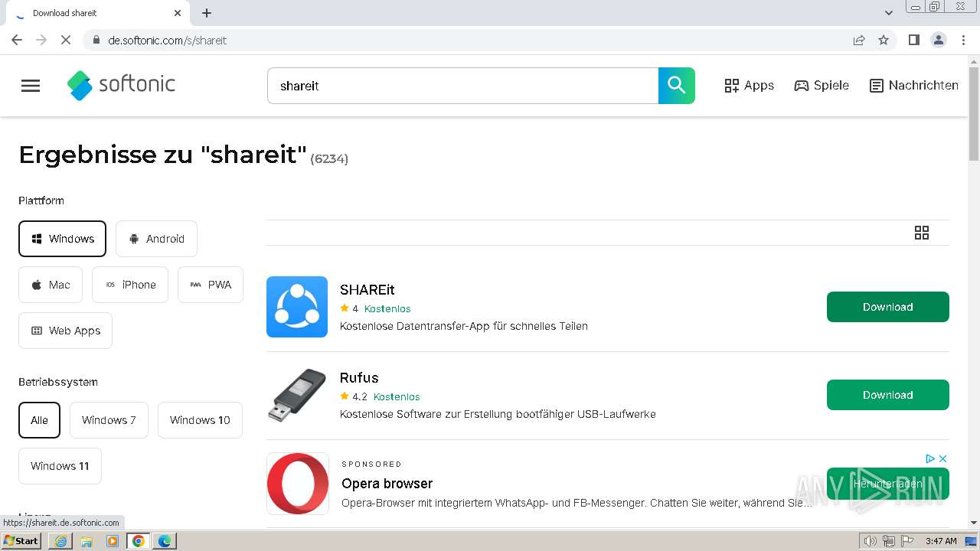Click the site lock icon
The height and width of the screenshot is (551, 980).
click(96, 40)
